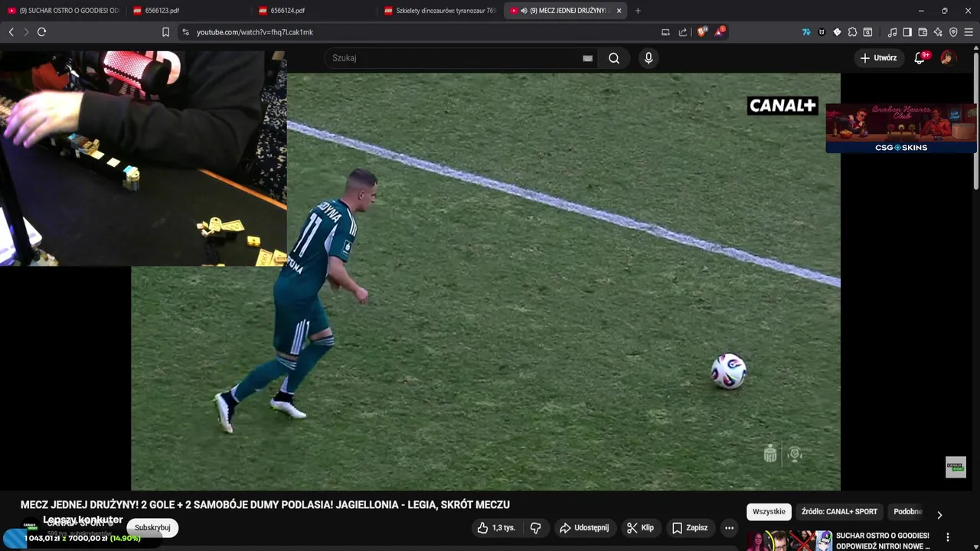Screen dimensions: 980x551
Task: Open the tag-shaped extension icon
Action: (x=837, y=32)
